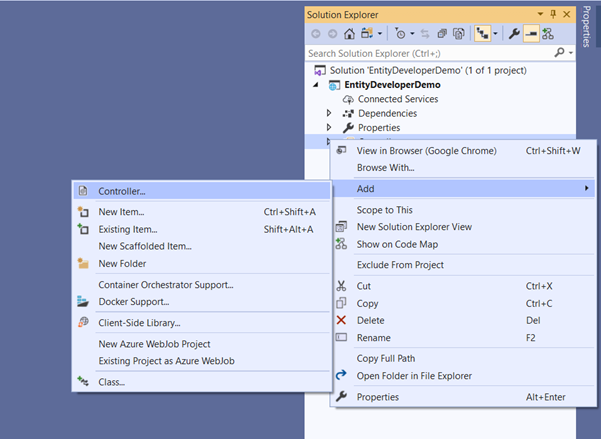Click the Home icon in Solution Explorer toolbar
The image size is (601, 439).
pyautogui.click(x=349, y=34)
